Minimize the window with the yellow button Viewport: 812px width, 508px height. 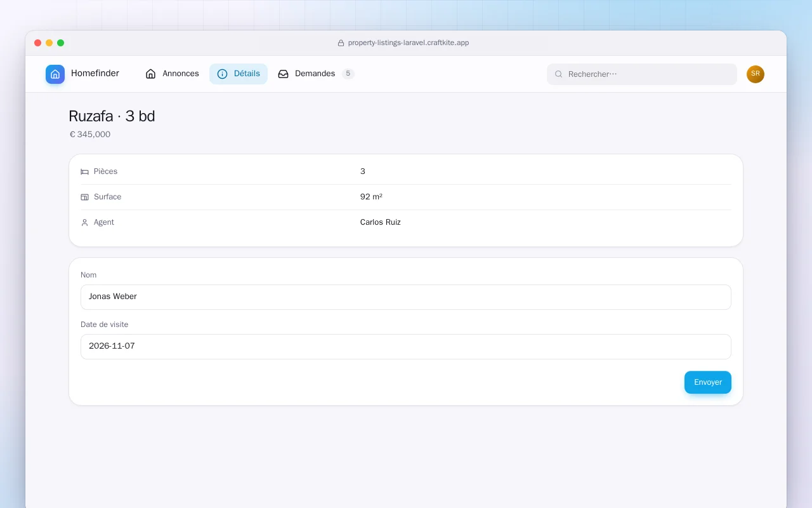[49, 43]
